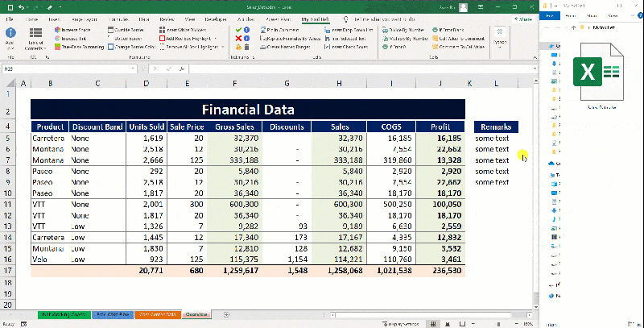Click Replace Formulas by Values
644x328 pixels.
[x=291, y=38]
